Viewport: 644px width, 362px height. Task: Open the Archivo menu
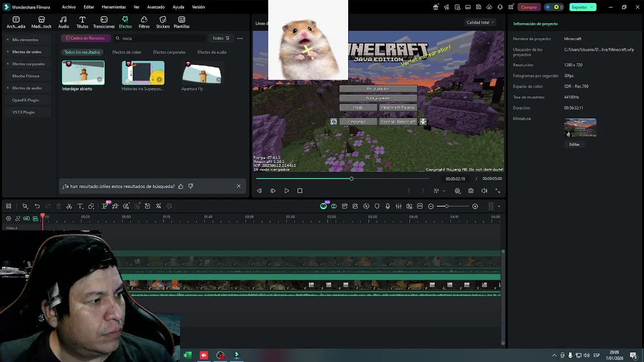coord(68,7)
